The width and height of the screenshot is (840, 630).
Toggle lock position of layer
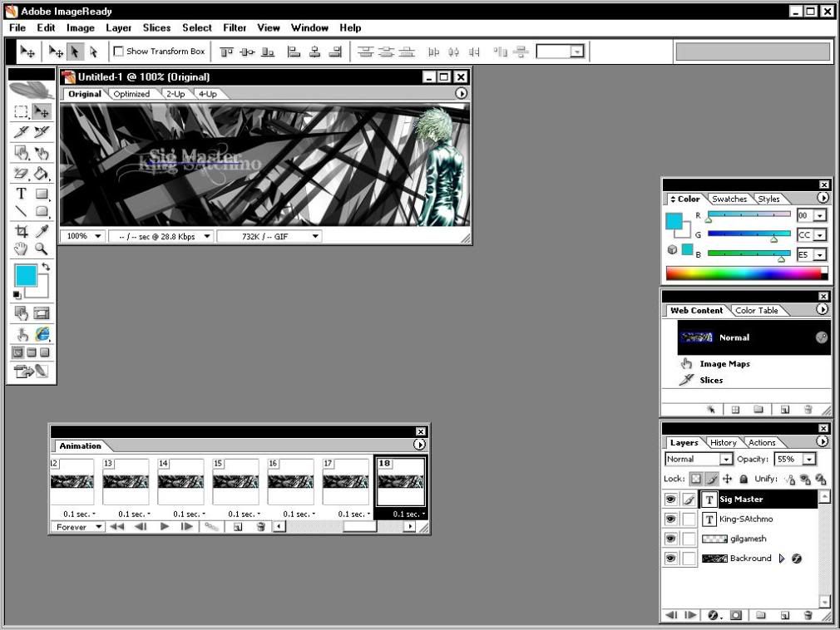click(x=727, y=479)
